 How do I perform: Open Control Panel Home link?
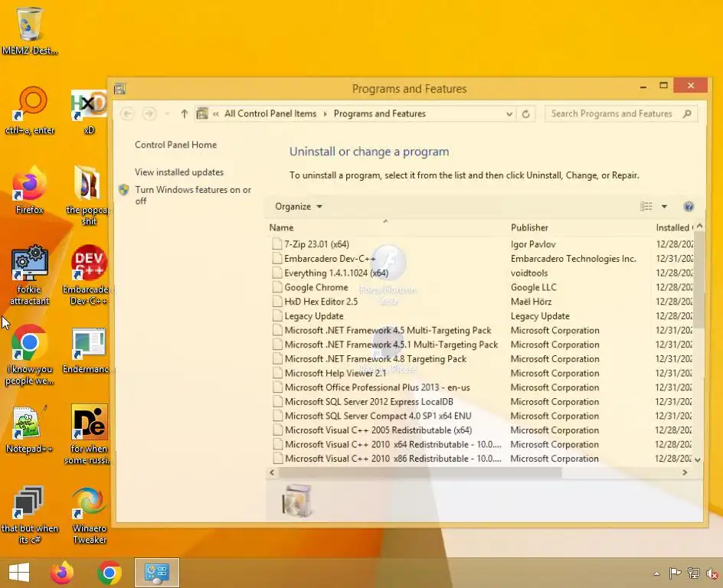click(175, 145)
